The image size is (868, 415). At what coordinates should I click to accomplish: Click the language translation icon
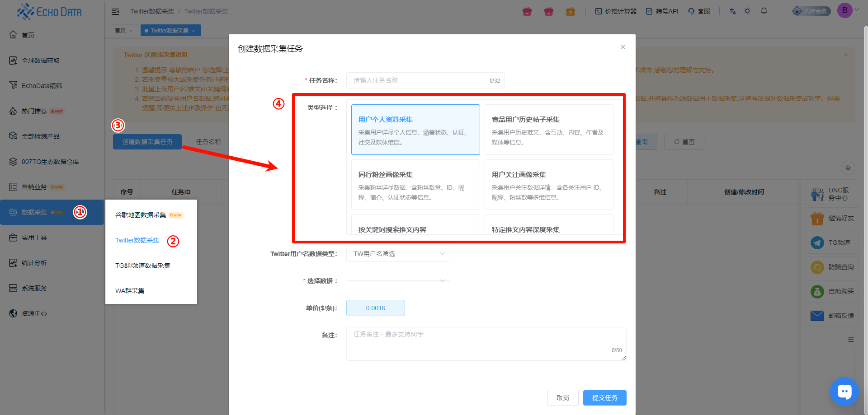click(x=732, y=11)
